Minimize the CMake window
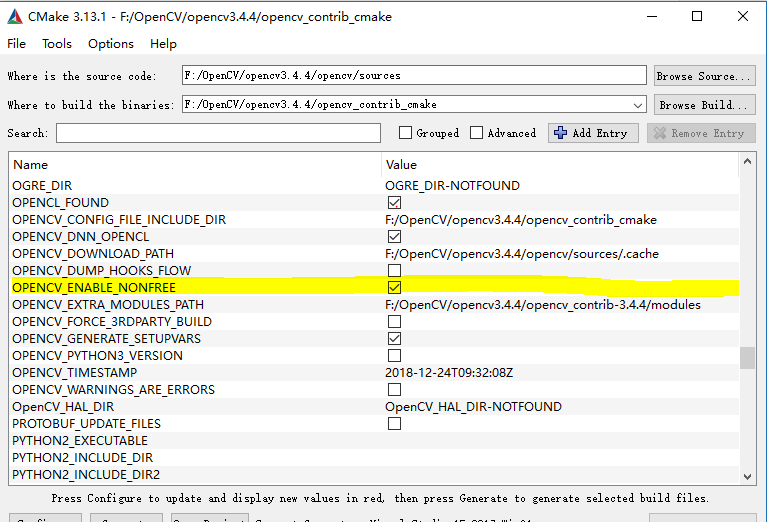The image size is (767, 522). pyautogui.click(x=652, y=17)
